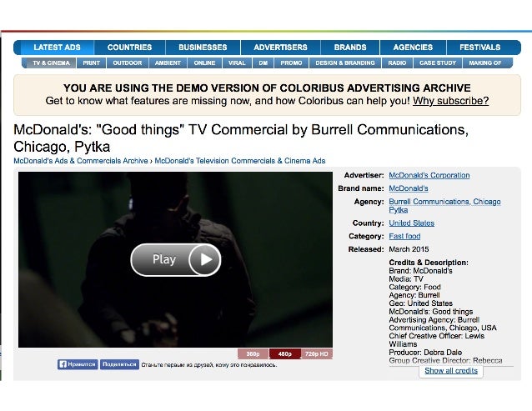Open the McDonald's brand name link

[x=409, y=188]
